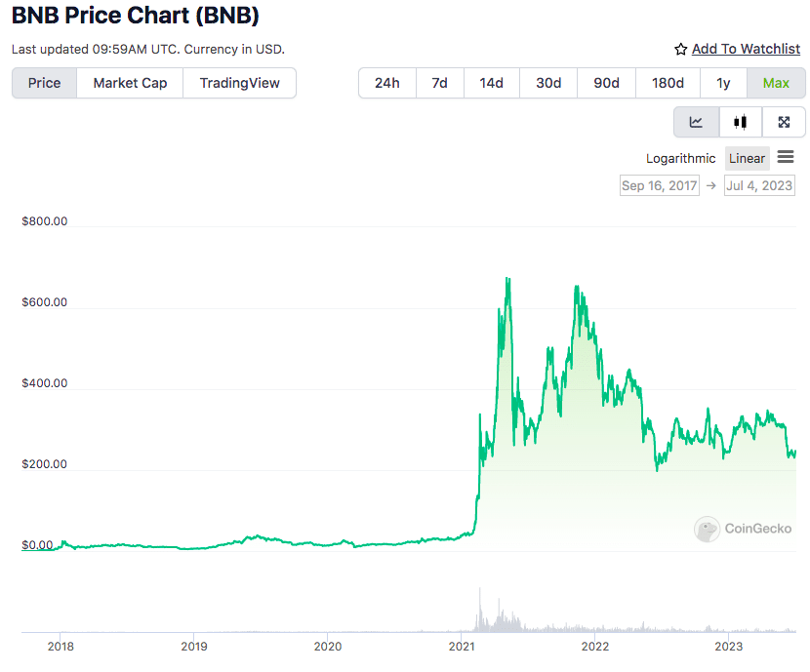
Task: Set range to 7d
Action: (439, 83)
